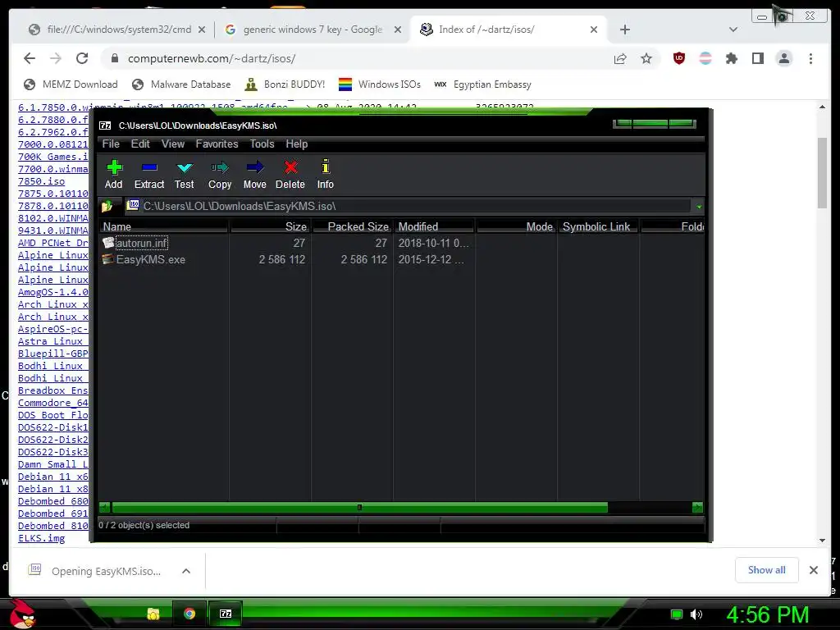Open the Chrome profile avatar
Screen dimensions: 840x630
[783, 58]
